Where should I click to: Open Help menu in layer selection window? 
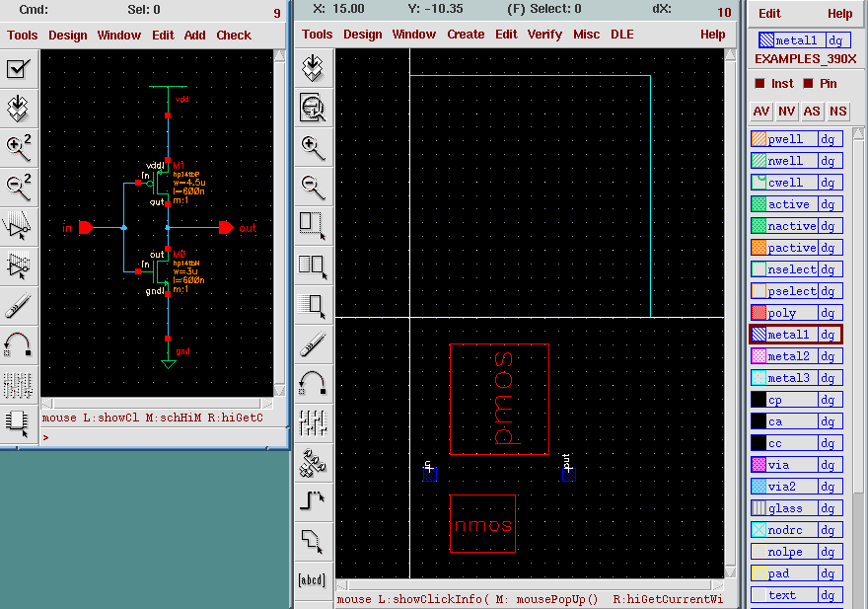coord(839,14)
